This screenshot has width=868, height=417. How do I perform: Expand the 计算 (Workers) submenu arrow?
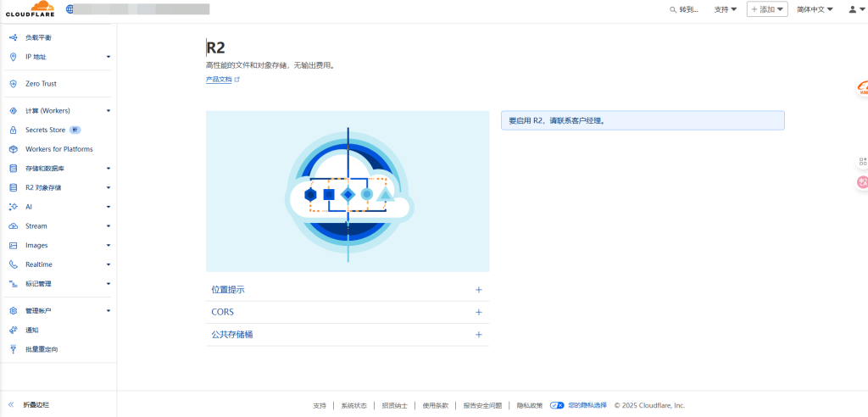[108, 111]
